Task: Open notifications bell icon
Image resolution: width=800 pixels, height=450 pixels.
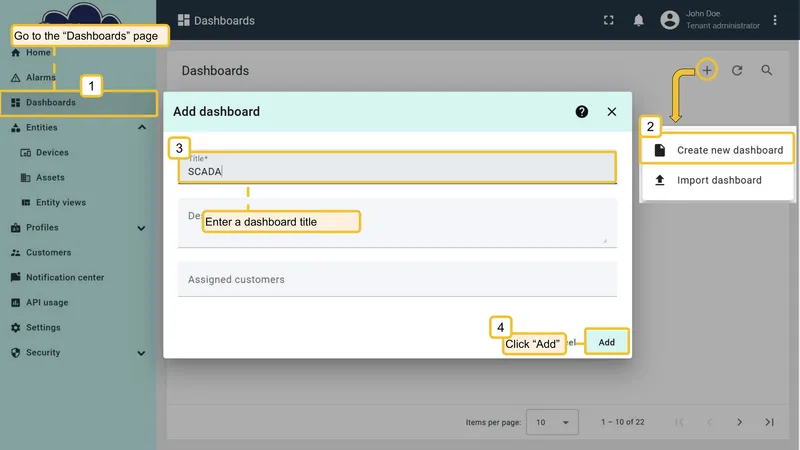Action: (x=638, y=20)
